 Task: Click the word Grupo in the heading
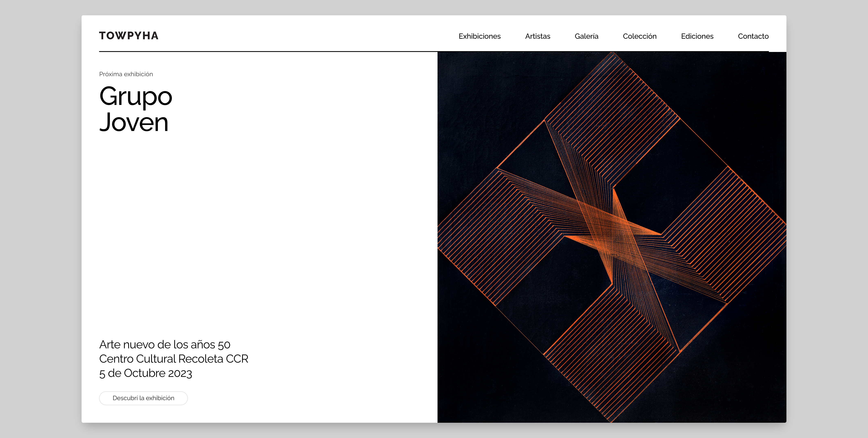pos(135,97)
